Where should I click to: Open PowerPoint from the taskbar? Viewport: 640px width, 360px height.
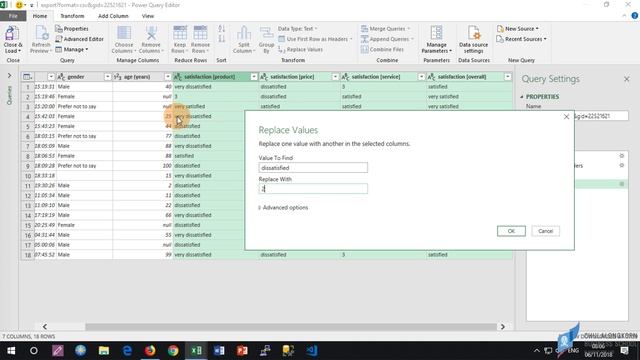pos(242,351)
